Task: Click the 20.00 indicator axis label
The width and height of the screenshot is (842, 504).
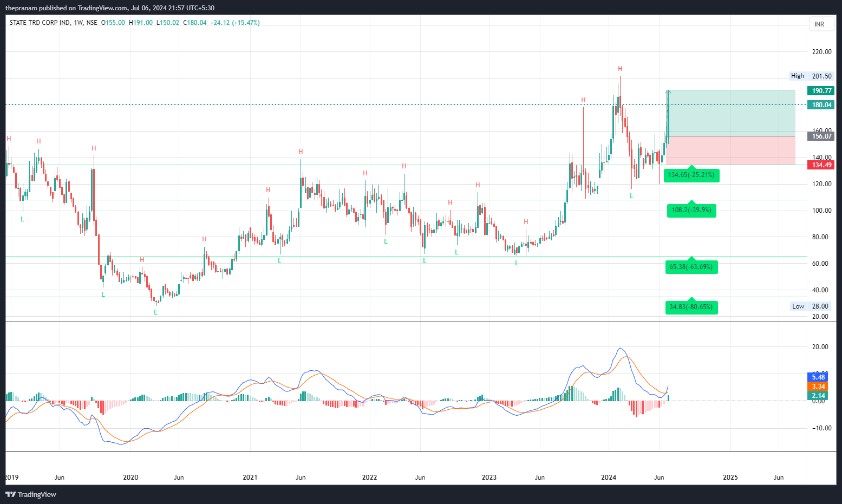Action: coord(820,347)
